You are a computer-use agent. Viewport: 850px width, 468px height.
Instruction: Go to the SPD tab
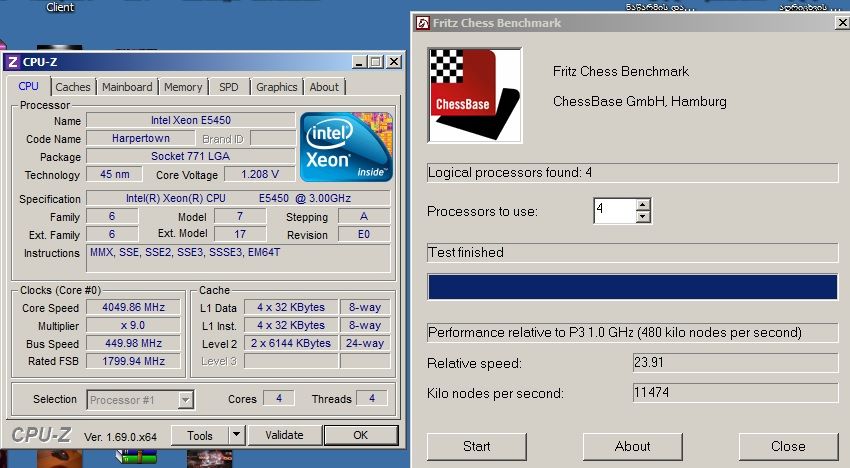tap(229, 87)
